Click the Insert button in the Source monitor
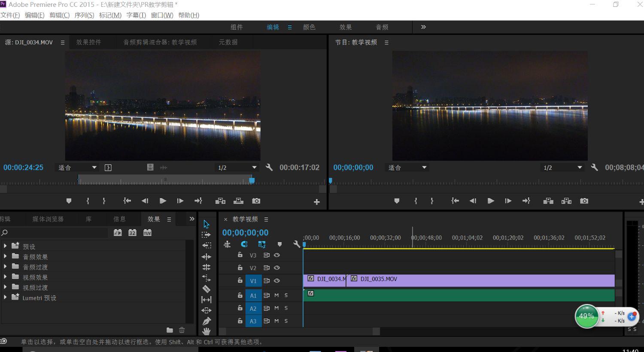Screen dimensions: 644x352 pos(220,201)
